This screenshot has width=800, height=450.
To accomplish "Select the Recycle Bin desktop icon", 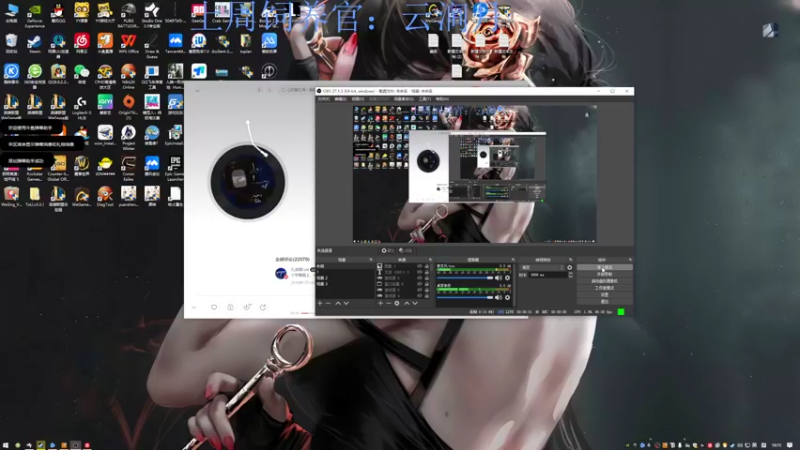I will (11, 43).
